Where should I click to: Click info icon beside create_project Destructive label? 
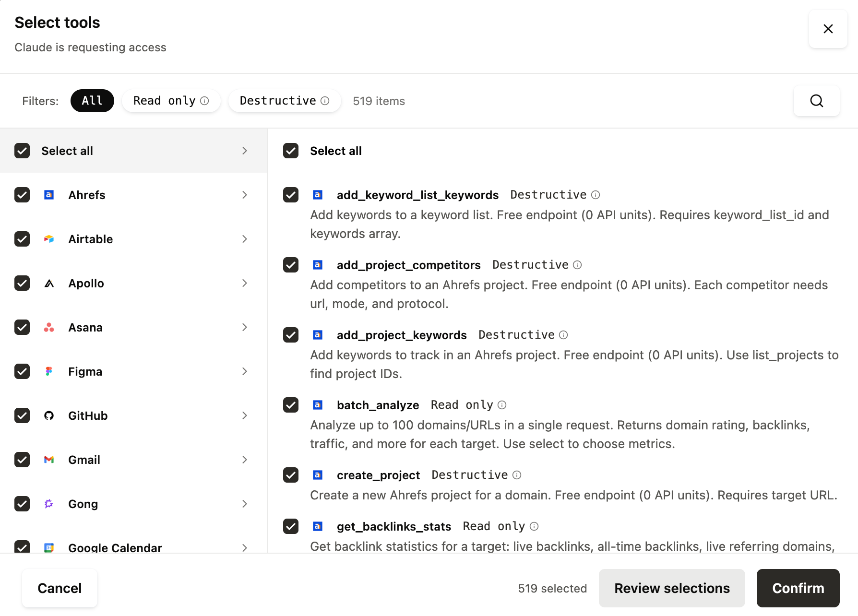click(517, 475)
